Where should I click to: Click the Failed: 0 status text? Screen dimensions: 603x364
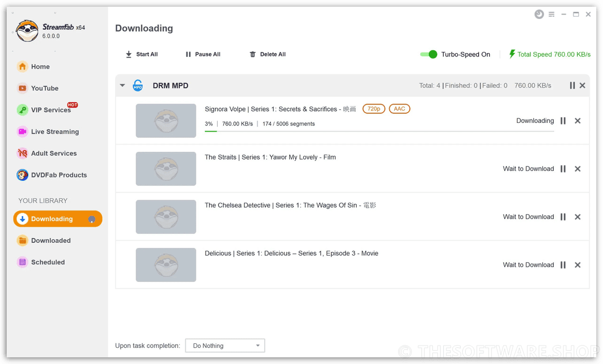click(x=495, y=85)
